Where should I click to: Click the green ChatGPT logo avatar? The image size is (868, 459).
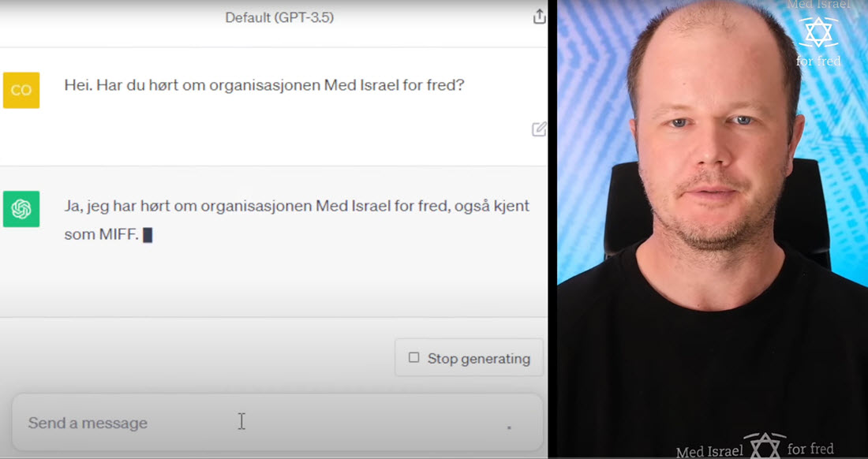tap(21, 209)
